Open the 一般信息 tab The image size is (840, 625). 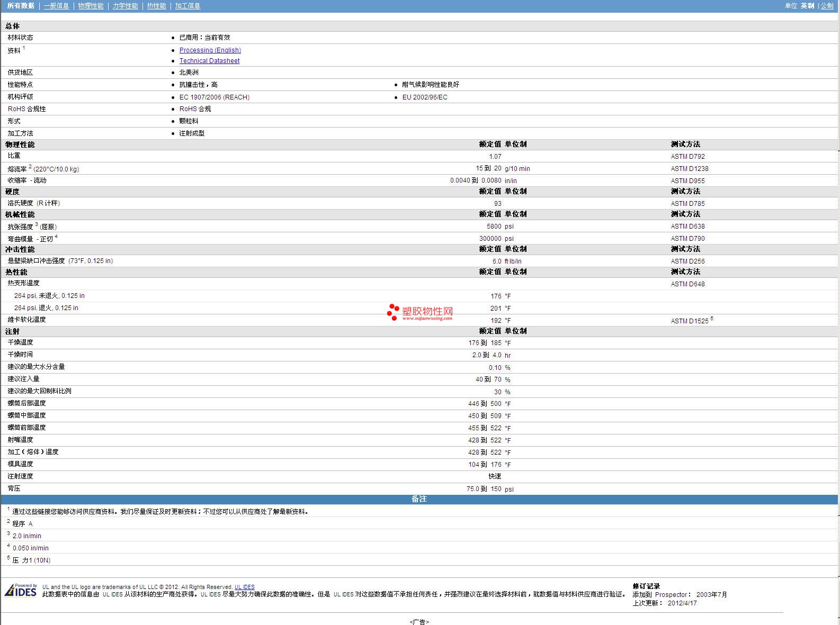pos(56,6)
